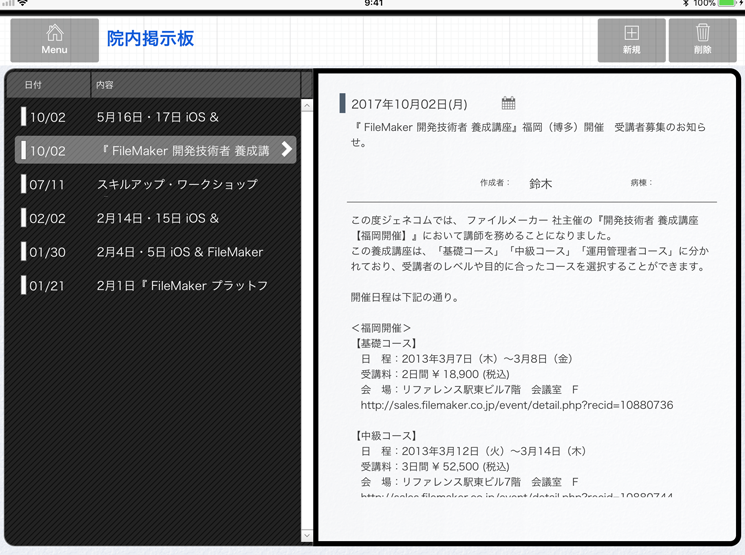Screen dimensions: 745x555
Task: Click the 院内掲示板 title
Action: click(150, 39)
